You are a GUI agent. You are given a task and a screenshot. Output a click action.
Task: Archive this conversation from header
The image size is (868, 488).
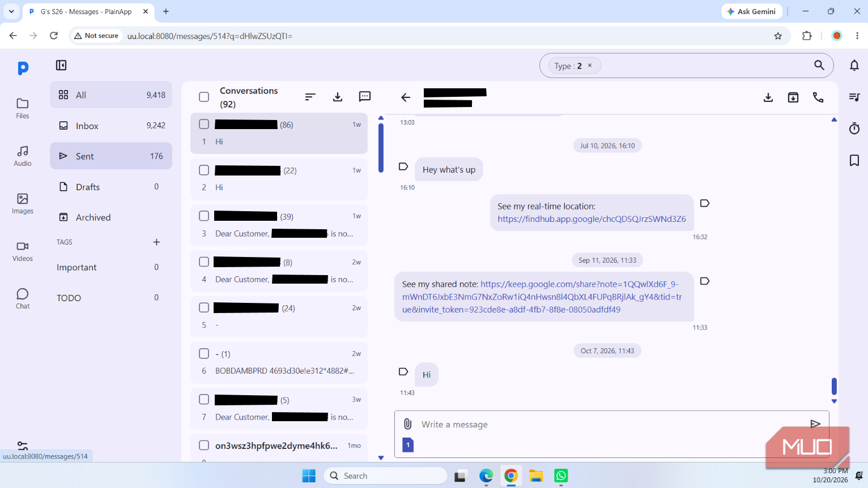793,97
